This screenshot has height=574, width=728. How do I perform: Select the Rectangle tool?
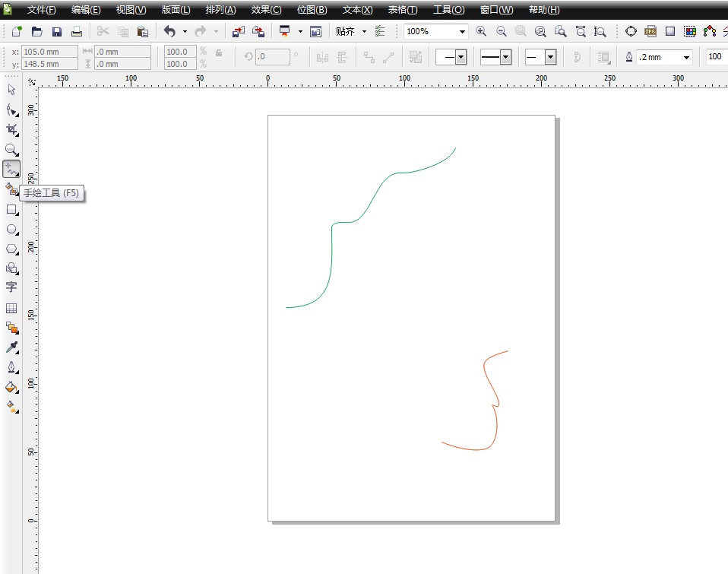(11, 209)
